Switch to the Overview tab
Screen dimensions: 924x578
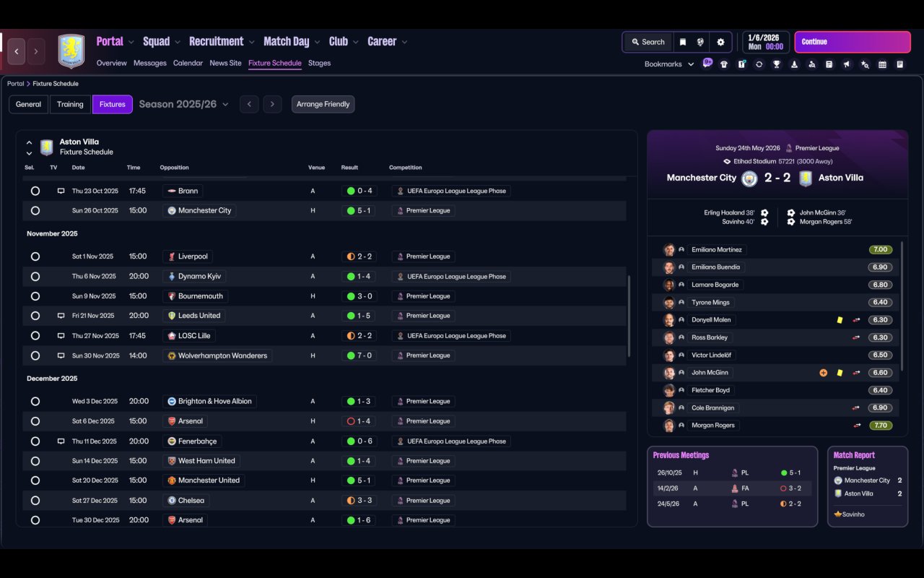tap(112, 64)
